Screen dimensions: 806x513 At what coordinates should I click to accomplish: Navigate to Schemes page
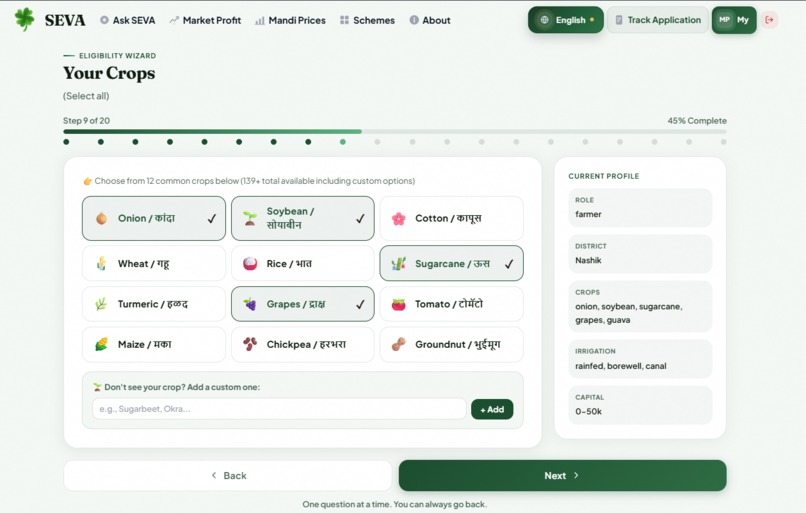(x=367, y=21)
